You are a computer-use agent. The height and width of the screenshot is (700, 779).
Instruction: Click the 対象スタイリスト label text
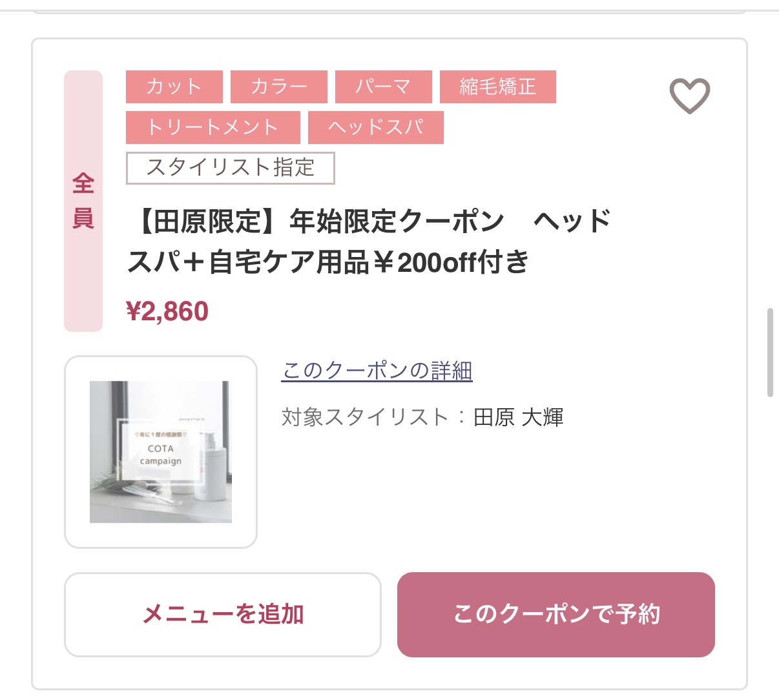pos(365,417)
